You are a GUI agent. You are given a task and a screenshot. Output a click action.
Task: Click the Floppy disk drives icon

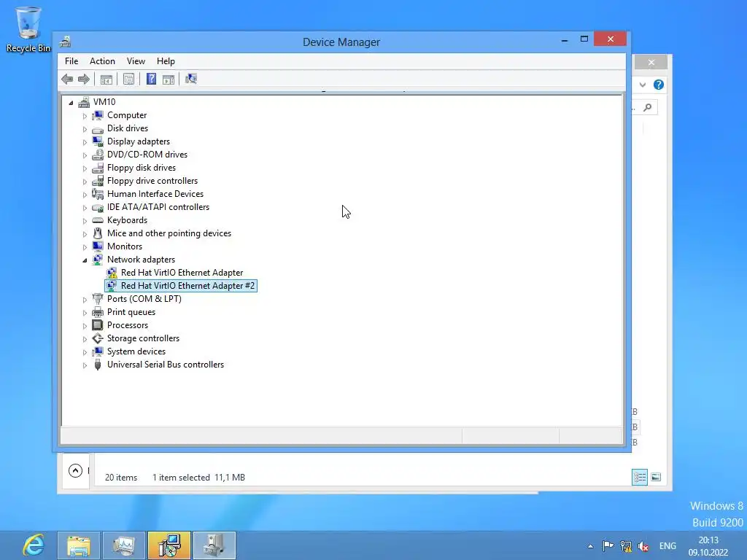tap(98, 168)
